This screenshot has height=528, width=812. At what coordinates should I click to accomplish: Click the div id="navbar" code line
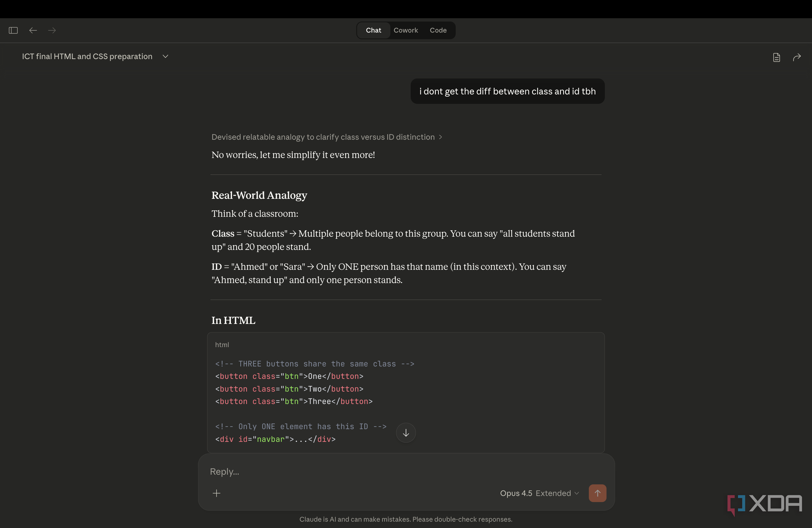click(x=275, y=439)
